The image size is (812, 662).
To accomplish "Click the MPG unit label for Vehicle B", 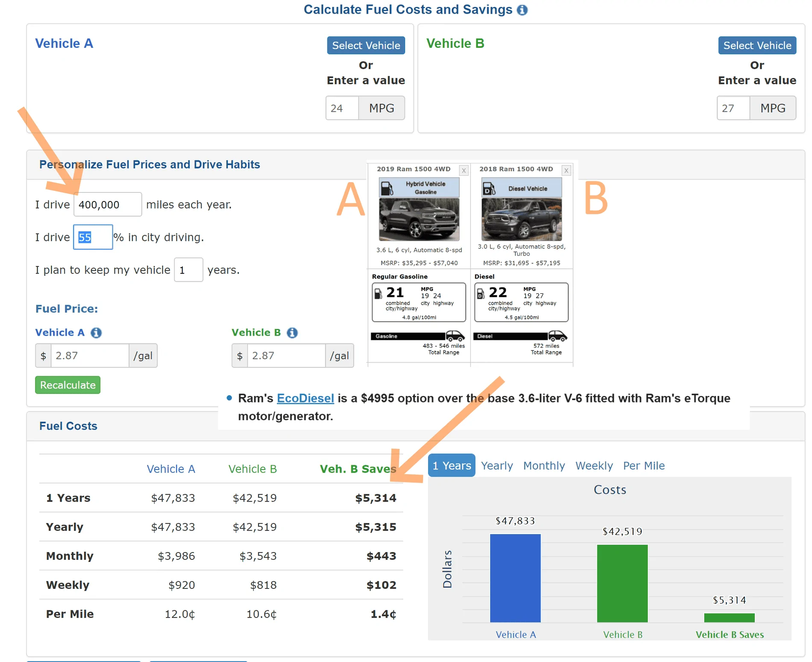I will [773, 108].
